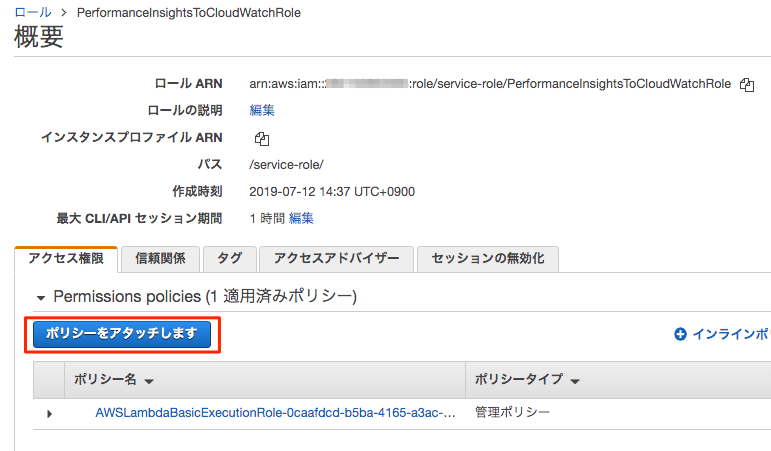Sort by ポリシータイプ column
The height and width of the screenshot is (451, 771).
[x=527, y=380]
